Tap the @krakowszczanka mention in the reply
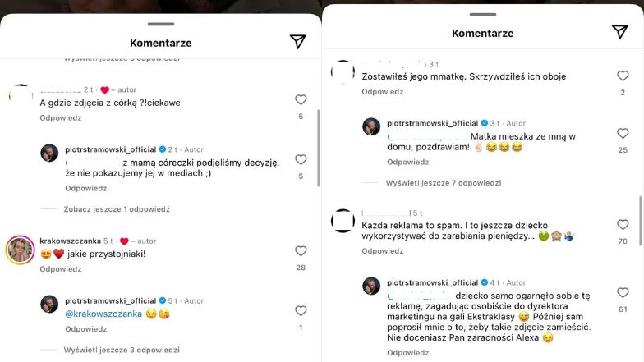This screenshot has width=644, height=362. click(91, 314)
